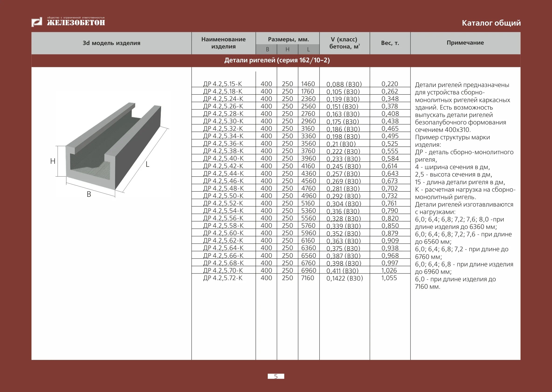Click the 'Размеры, мм.' column header

tap(289, 39)
